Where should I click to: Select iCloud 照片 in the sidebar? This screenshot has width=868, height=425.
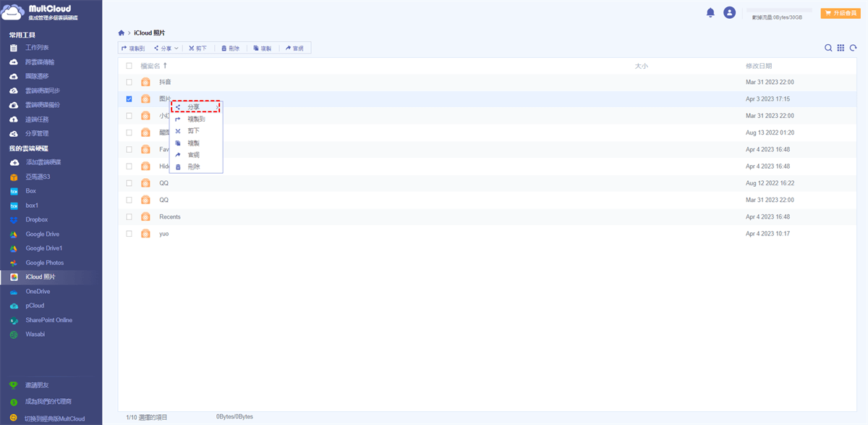(x=51, y=277)
